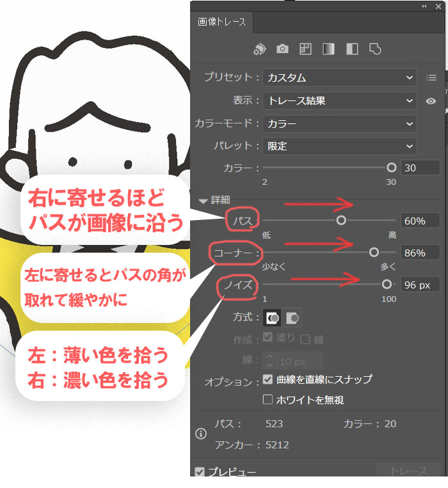Click the 線 width stepper arrows
The width and height of the screenshot is (448, 488).
[x=269, y=361]
